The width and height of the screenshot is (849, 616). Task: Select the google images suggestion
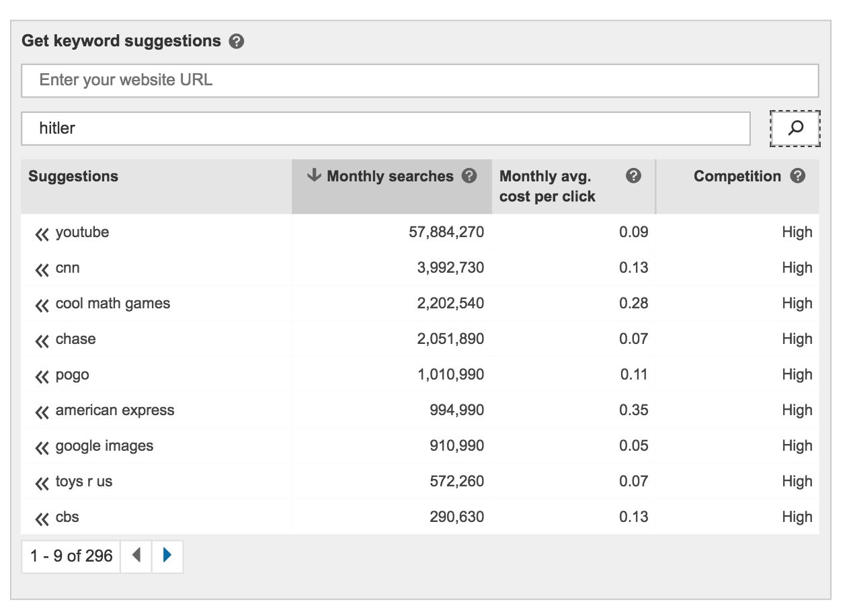pos(104,446)
